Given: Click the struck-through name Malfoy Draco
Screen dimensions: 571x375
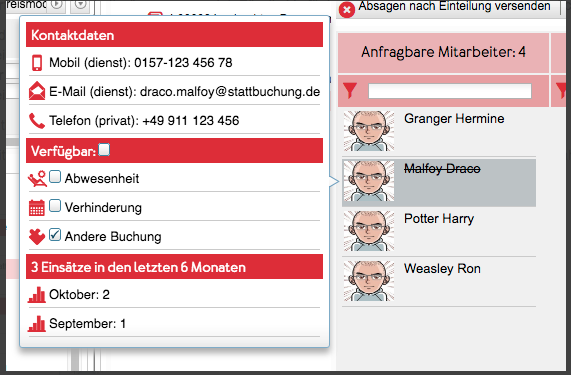Looking at the screenshot, I should (442, 169).
